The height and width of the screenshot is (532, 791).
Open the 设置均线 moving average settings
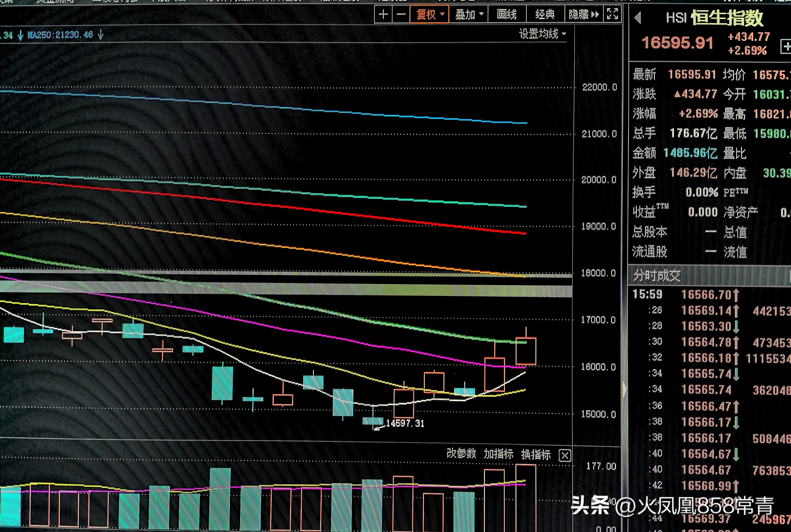click(x=542, y=34)
